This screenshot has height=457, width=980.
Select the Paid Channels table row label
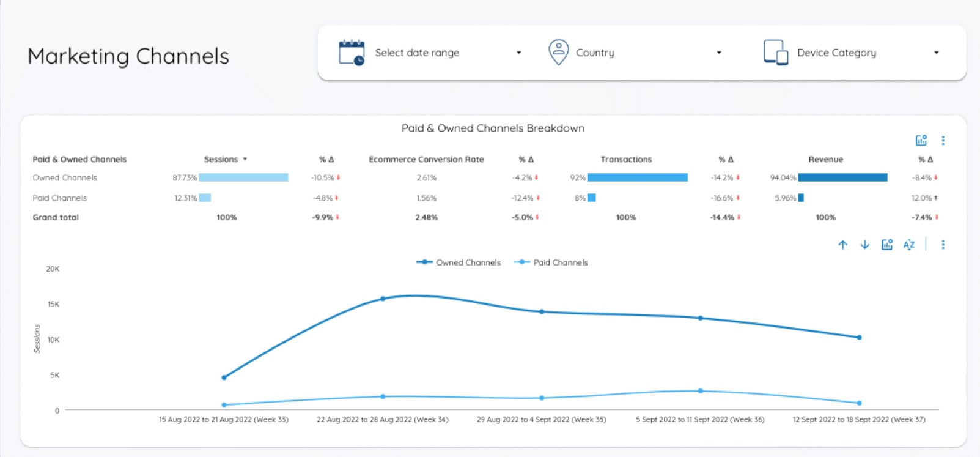(x=59, y=198)
